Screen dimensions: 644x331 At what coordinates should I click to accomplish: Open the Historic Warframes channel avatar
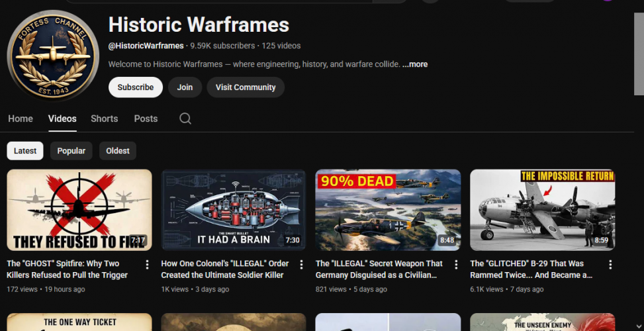coord(53,55)
